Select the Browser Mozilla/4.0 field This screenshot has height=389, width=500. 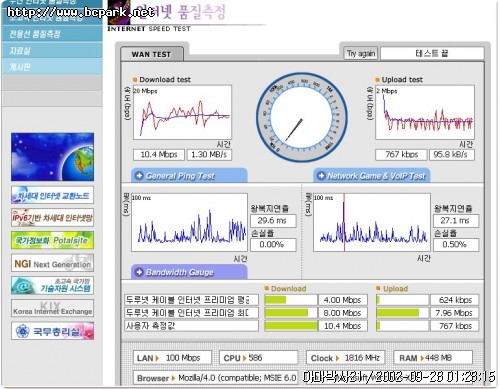coord(215,378)
